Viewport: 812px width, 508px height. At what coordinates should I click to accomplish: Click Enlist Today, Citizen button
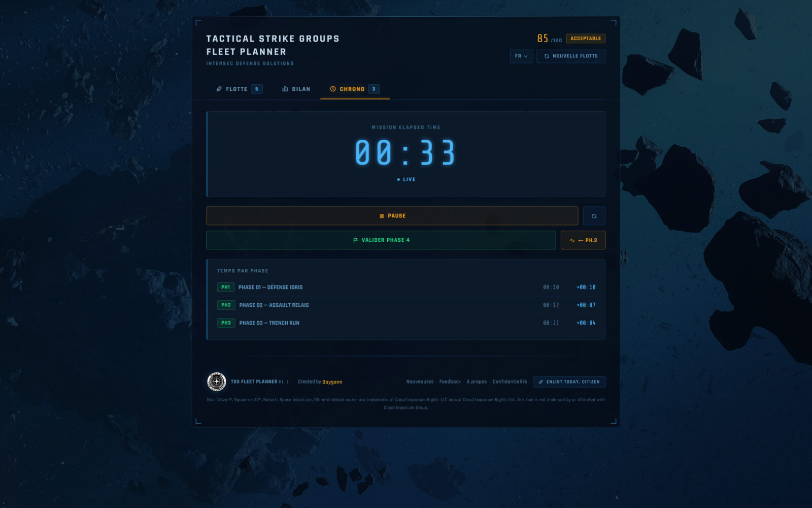[569, 382]
